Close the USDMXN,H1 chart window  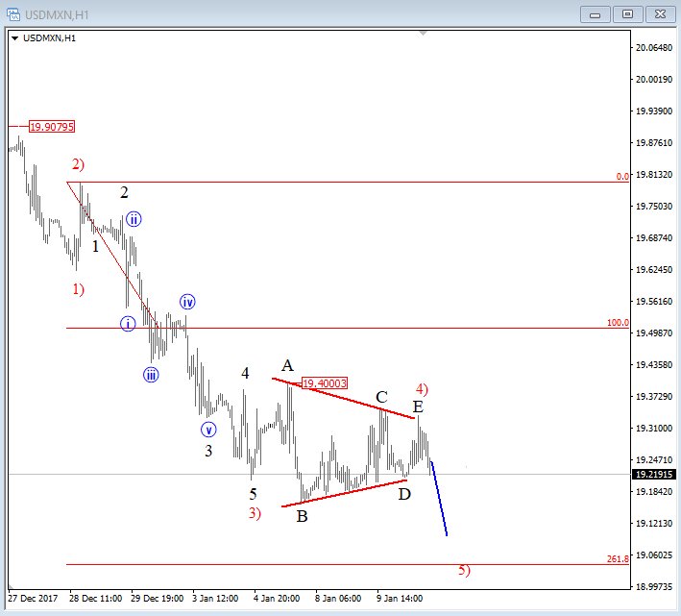pos(660,14)
